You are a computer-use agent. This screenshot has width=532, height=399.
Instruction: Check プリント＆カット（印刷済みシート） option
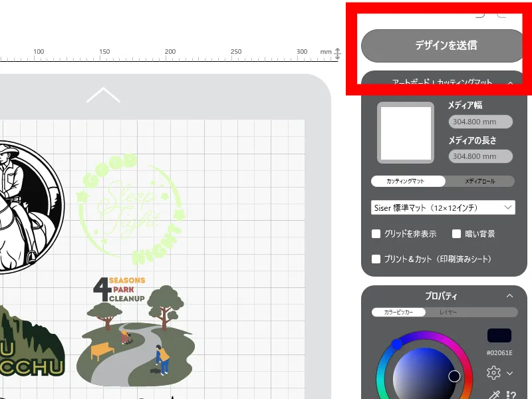pyautogui.click(x=376, y=259)
